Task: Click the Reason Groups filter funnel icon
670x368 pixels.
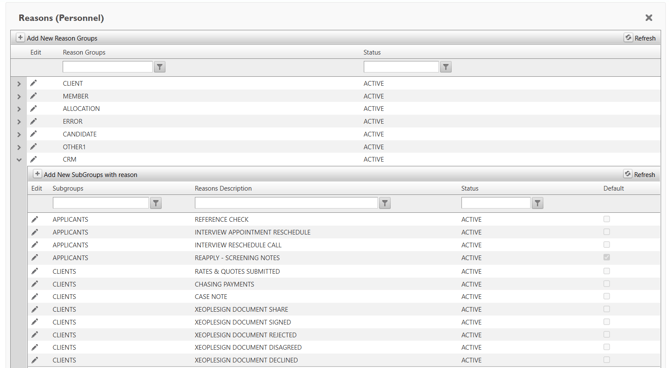Action: [159, 67]
